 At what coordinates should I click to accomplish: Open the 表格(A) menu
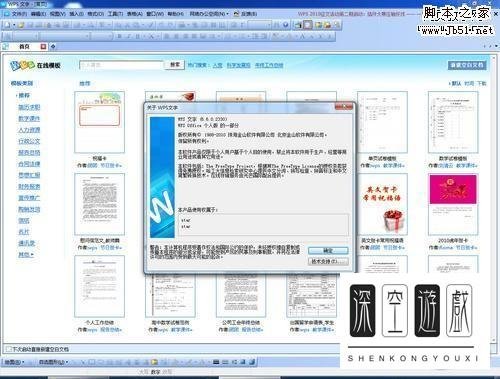[x=135, y=14]
